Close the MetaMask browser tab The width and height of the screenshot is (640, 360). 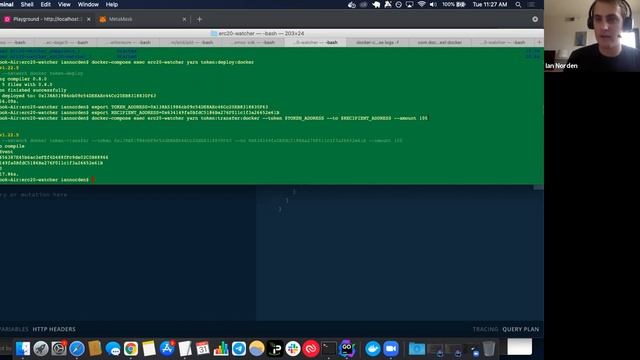184,19
